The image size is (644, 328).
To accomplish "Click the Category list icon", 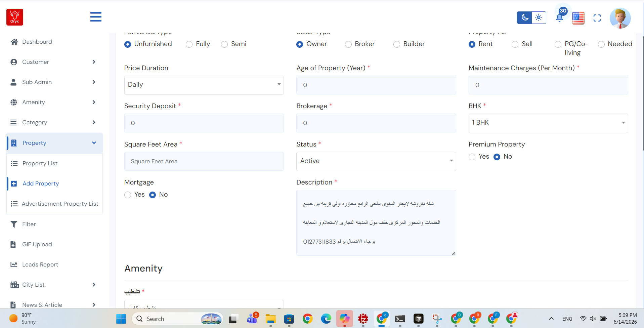I will point(13,122).
